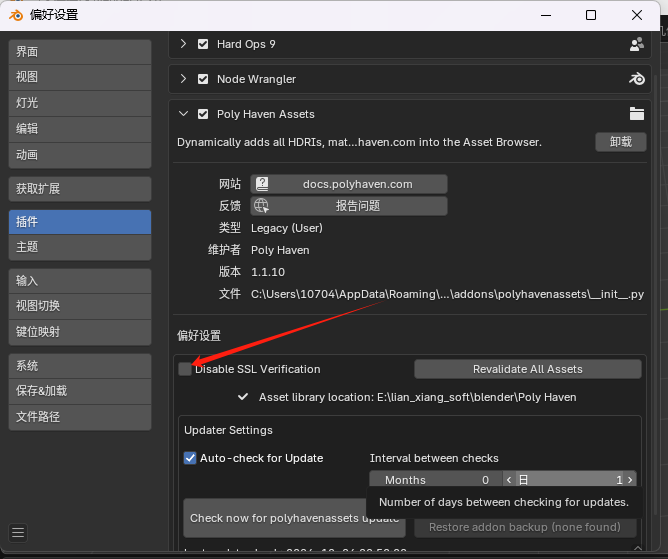Image resolution: width=668 pixels, height=559 pixels.
Task: Click the globe icon beside 报告问题
Action: click(261, 206)
